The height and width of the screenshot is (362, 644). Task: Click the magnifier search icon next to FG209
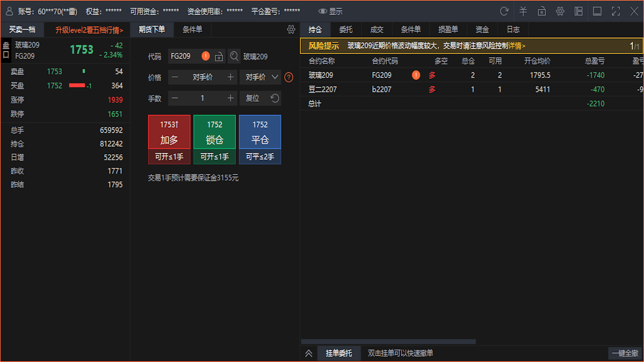(234, 56)
